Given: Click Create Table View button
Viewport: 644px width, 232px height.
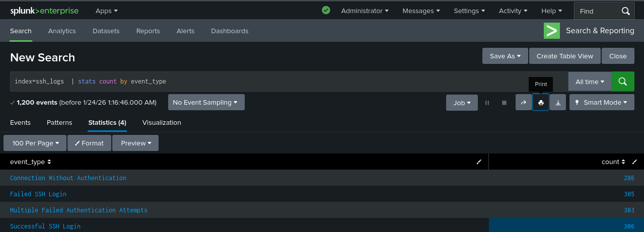Looking at the screenshot, I should point(565,56).
